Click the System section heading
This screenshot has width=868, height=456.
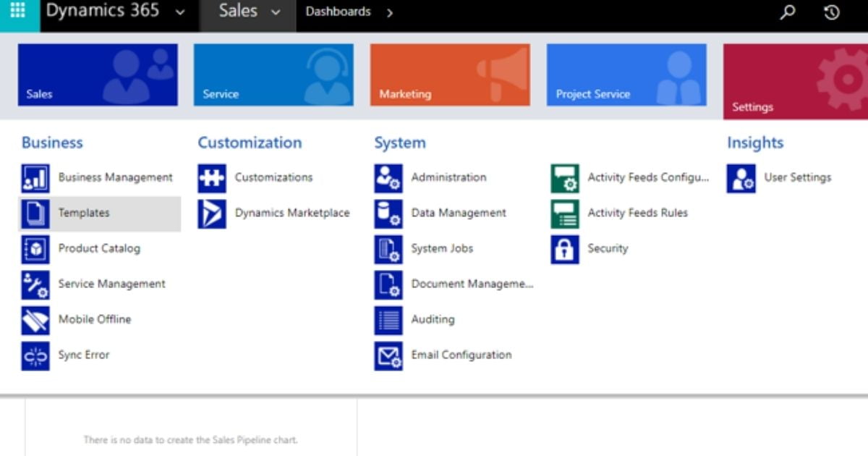pyautogui.click(x=400, y=143)
